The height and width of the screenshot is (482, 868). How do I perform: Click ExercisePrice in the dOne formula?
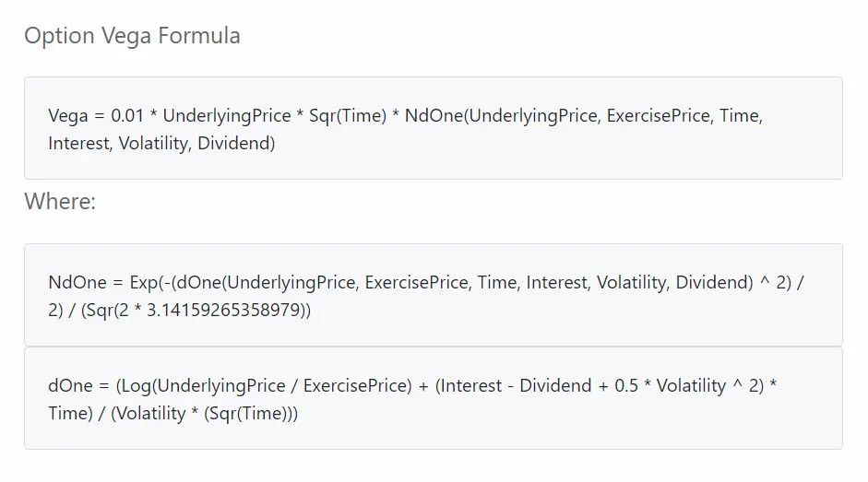[x=357, y=386]
